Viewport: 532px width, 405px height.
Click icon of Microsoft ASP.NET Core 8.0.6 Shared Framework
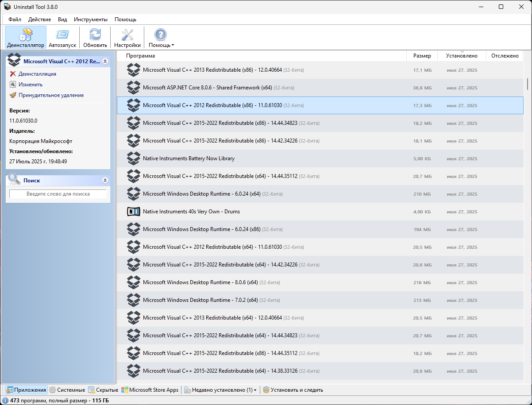click(x=133, y=88)
